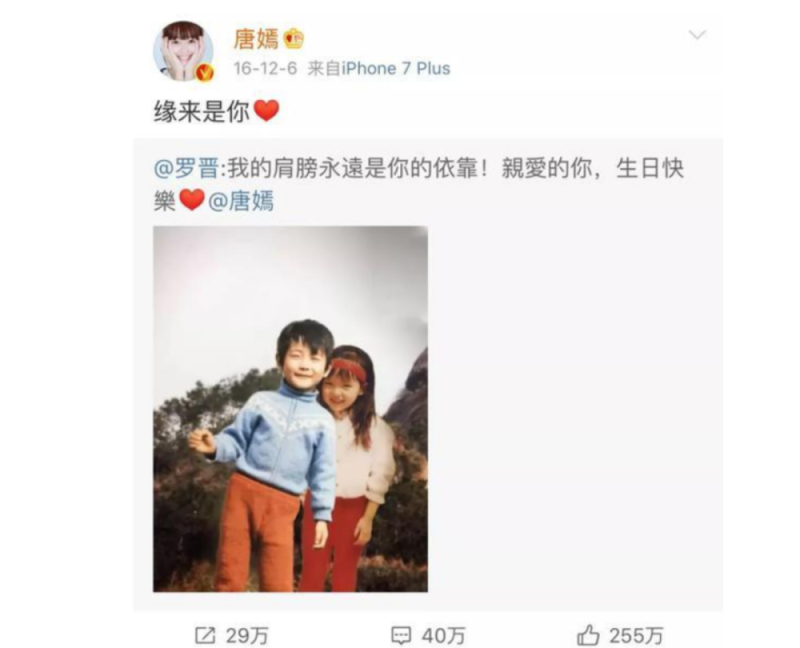Tap the post text 缘来是你
Screen dimensions: 800x648
pyautogui.click(x=202, y=111)
